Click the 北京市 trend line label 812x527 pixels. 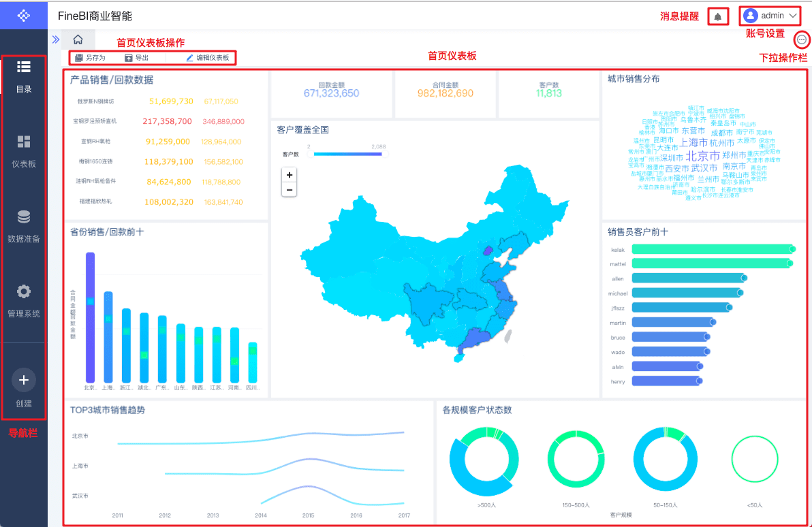80,436
